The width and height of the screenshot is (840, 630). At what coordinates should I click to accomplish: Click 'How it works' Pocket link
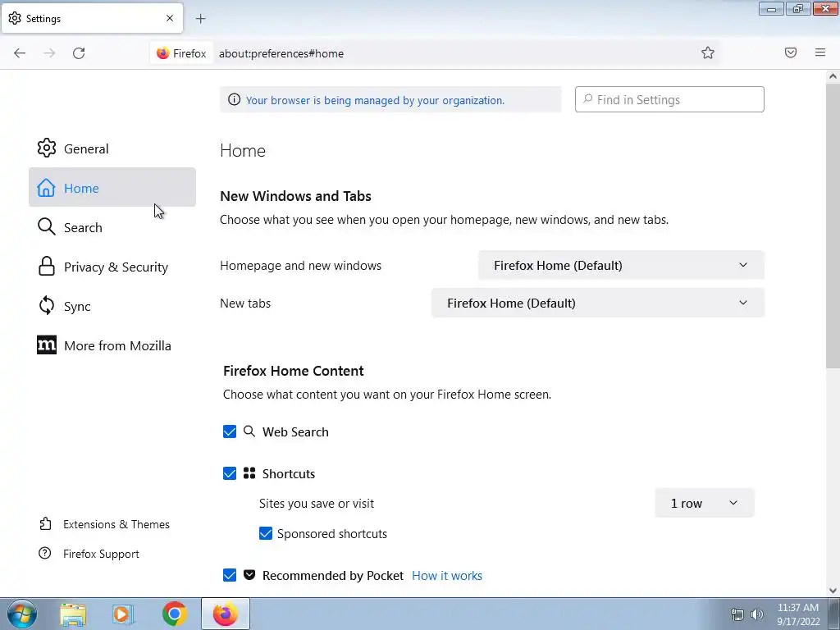[x=447, y=575]
